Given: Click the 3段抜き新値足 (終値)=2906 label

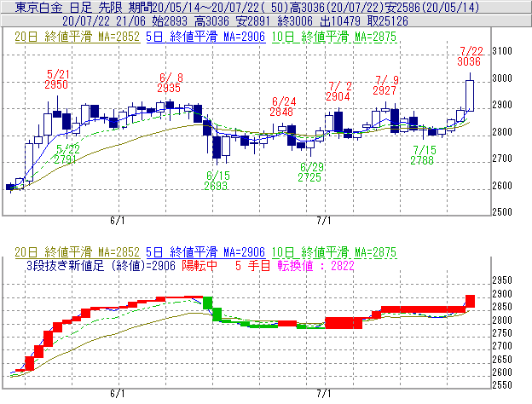Looking at the screenshot, I should coord(101,266).
